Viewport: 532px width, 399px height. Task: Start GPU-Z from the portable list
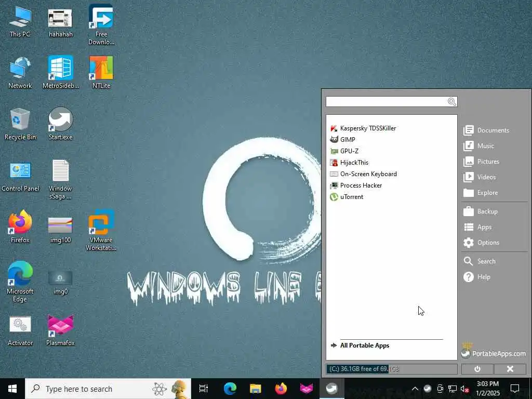[344, 151]
